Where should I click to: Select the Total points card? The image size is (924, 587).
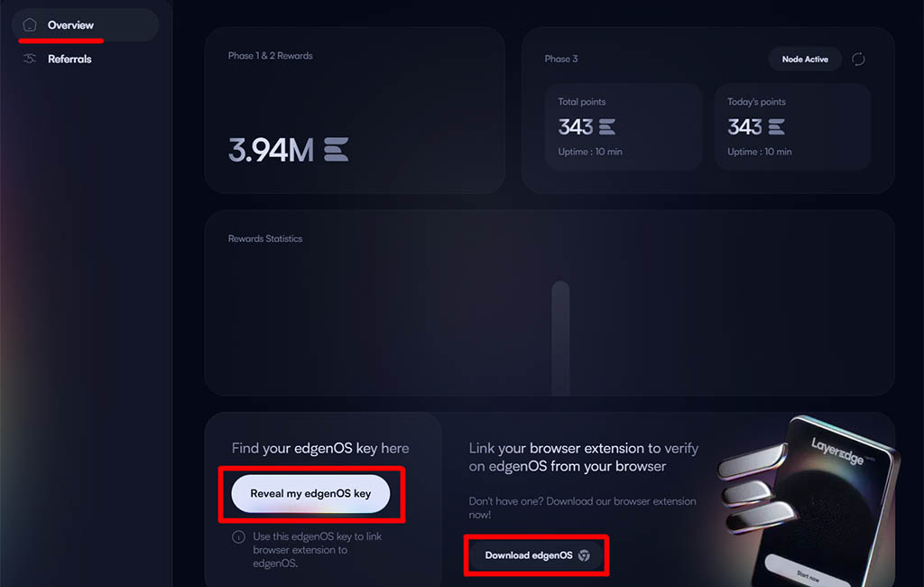coord(624,126)
